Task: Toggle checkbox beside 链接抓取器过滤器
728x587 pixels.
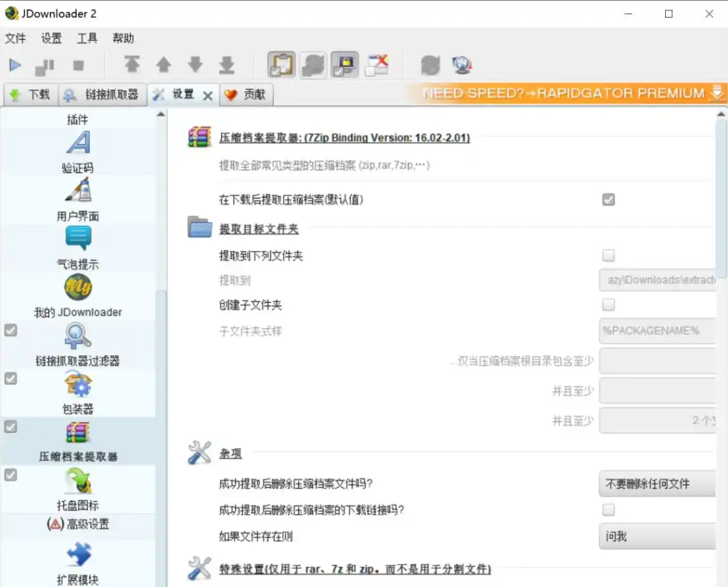Action: click(x=11, y=330)
